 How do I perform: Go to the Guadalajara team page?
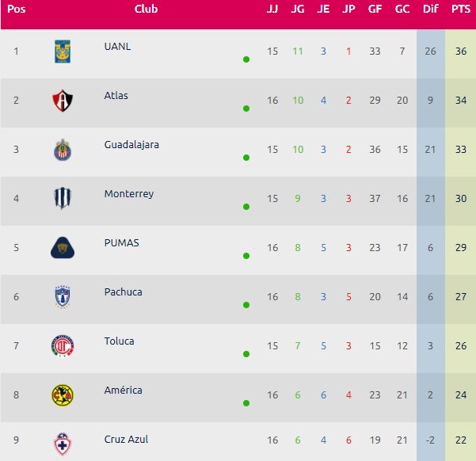[131, 144]
